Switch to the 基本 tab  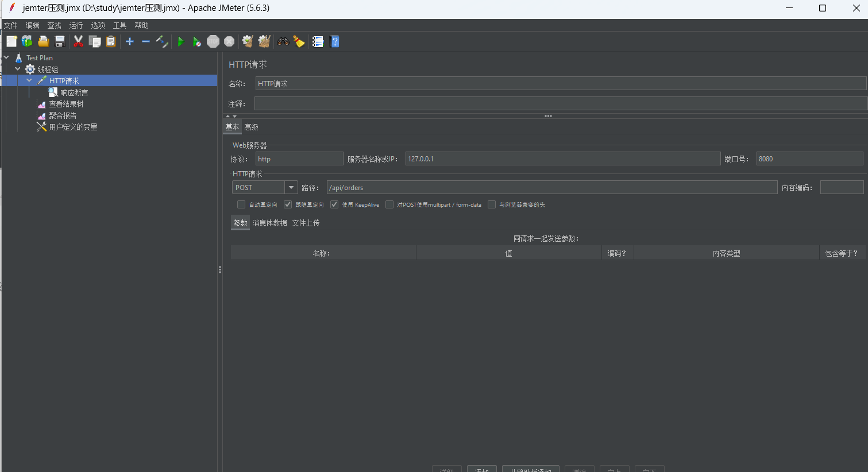232,127
